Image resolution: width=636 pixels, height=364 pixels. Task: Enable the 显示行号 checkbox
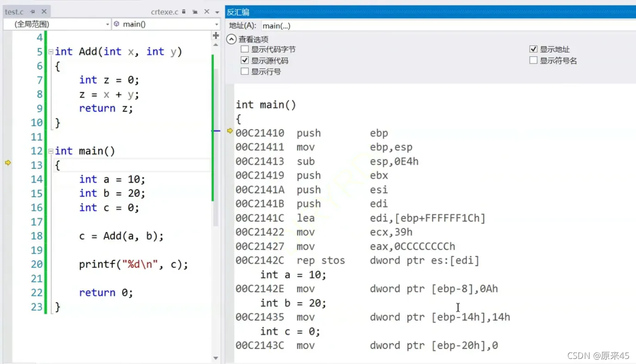coord(245,72)
